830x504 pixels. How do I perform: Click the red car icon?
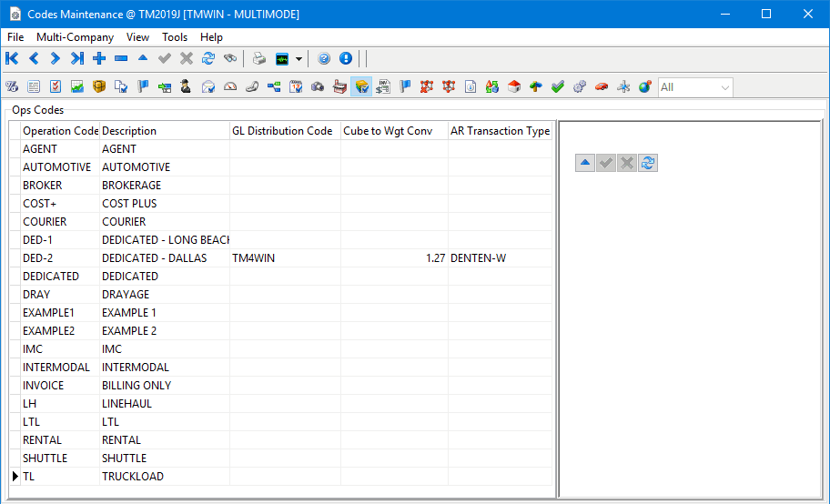coord(602,87)
